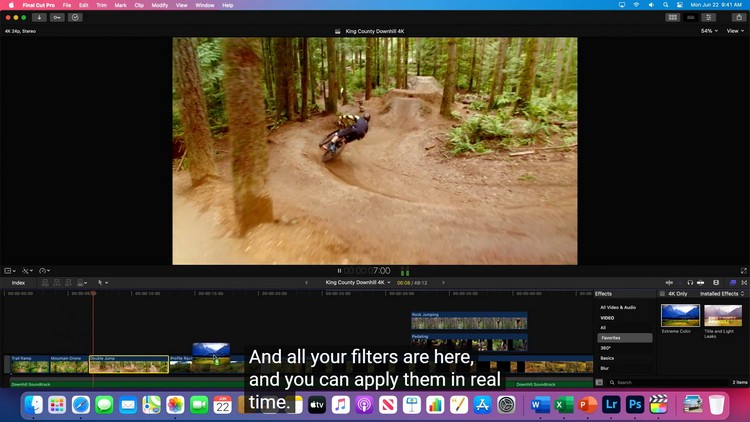Select the Basics effects category

607,357
